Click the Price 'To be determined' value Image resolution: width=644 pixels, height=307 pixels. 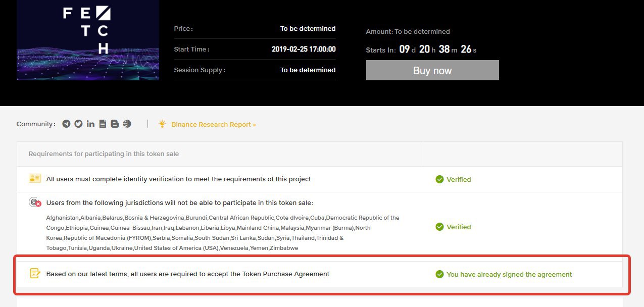308,29
